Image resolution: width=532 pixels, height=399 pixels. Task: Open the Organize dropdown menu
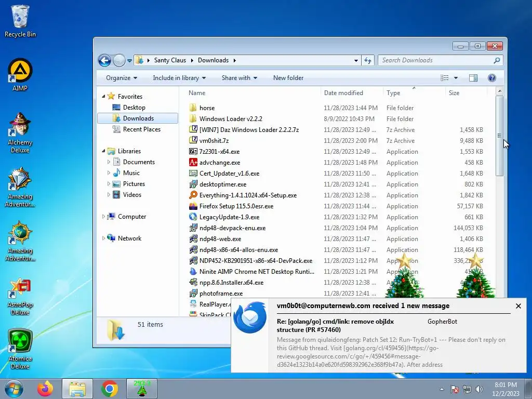click(122, 78)
